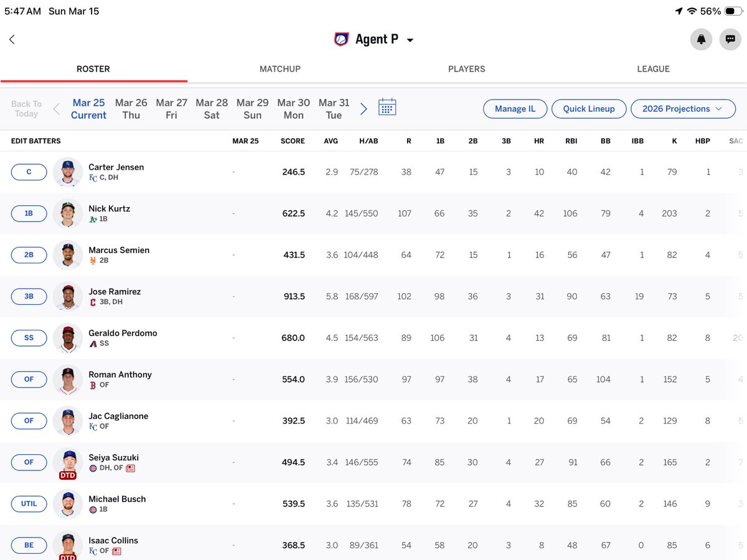Click the RBI column header
This screenshot has height=560, width=747.
(571, 141)
